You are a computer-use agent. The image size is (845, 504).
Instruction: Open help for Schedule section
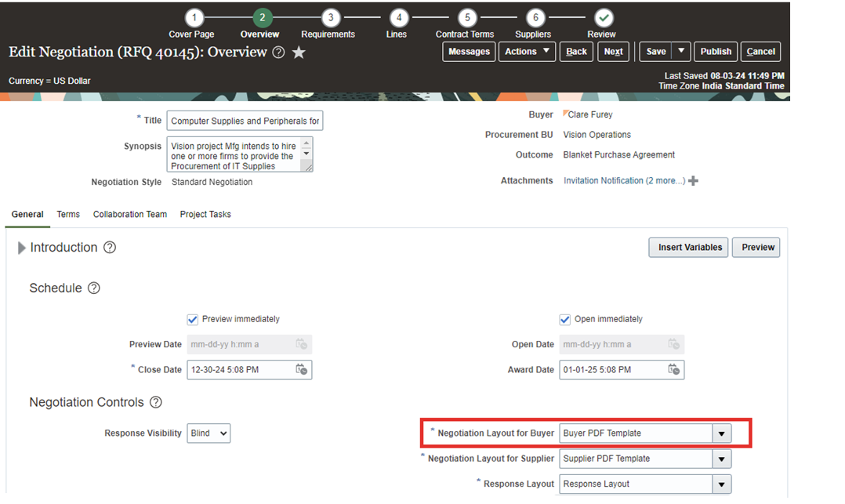94,288
